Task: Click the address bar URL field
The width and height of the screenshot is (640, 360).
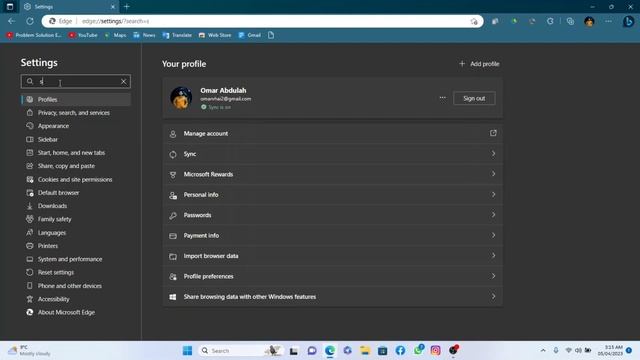Action: coord(261,21)
